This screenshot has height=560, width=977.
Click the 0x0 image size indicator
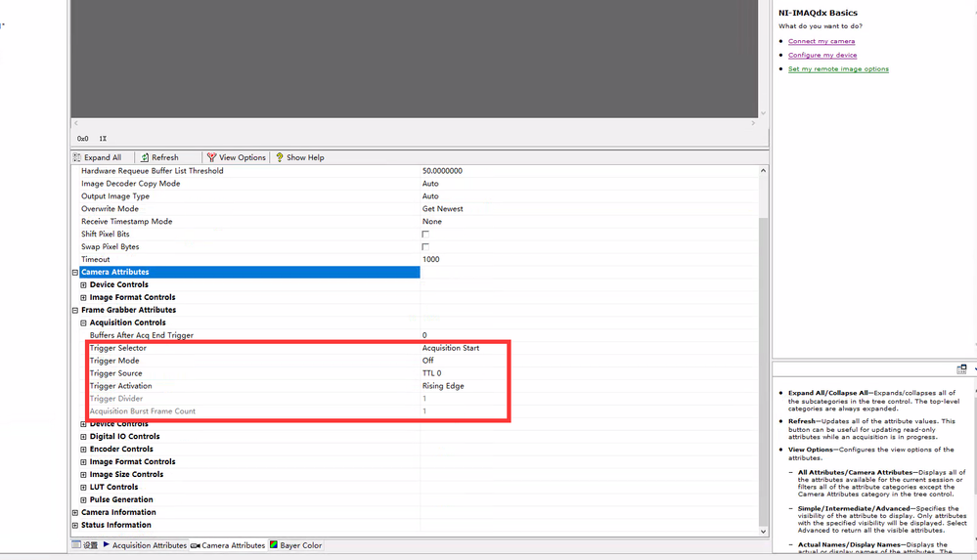click(x=83, y=139)
